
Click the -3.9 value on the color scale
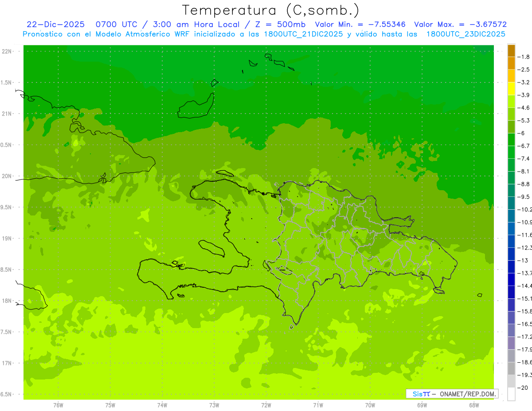pos(524,95)
